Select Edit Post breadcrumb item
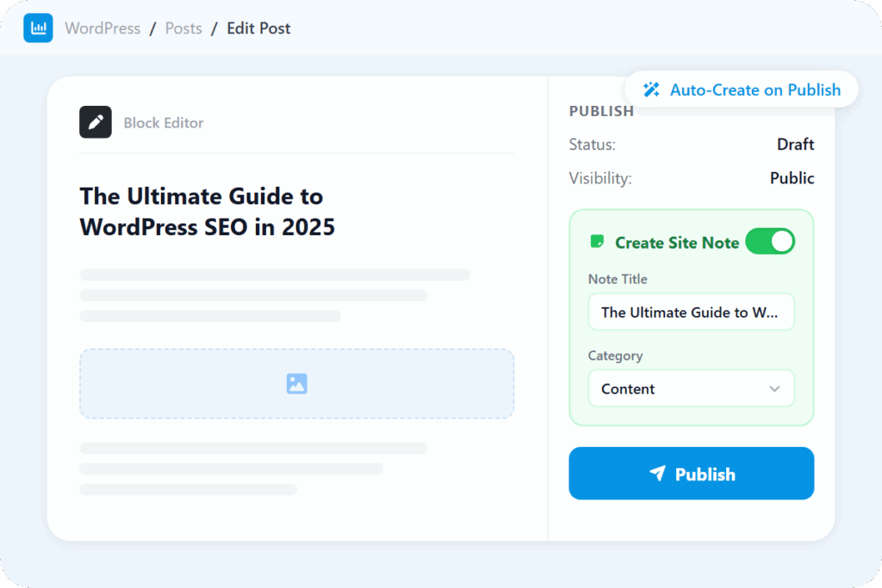882x588 pixels. 258,28
